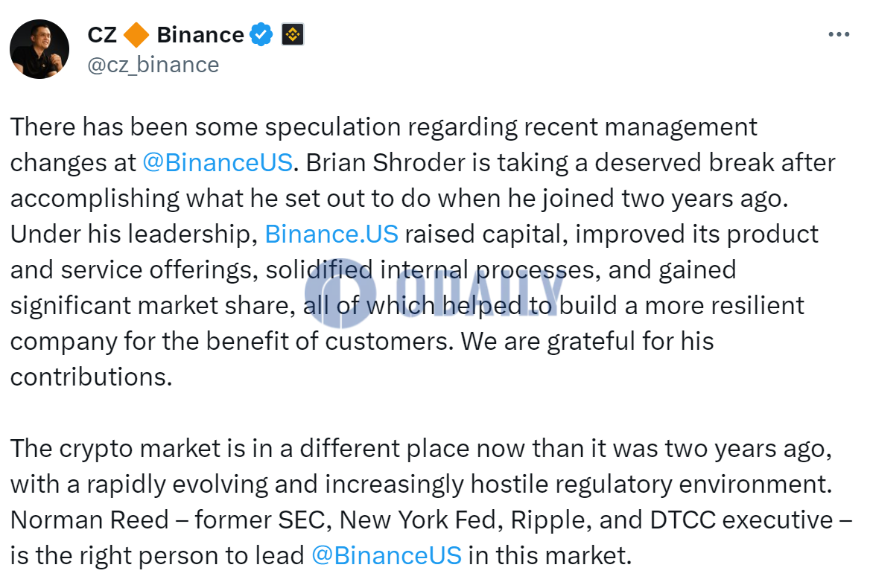The width and height of the screenshot is (870, 588).
Task: Click the blue verified checkmark badge
Action: (261, 34)
